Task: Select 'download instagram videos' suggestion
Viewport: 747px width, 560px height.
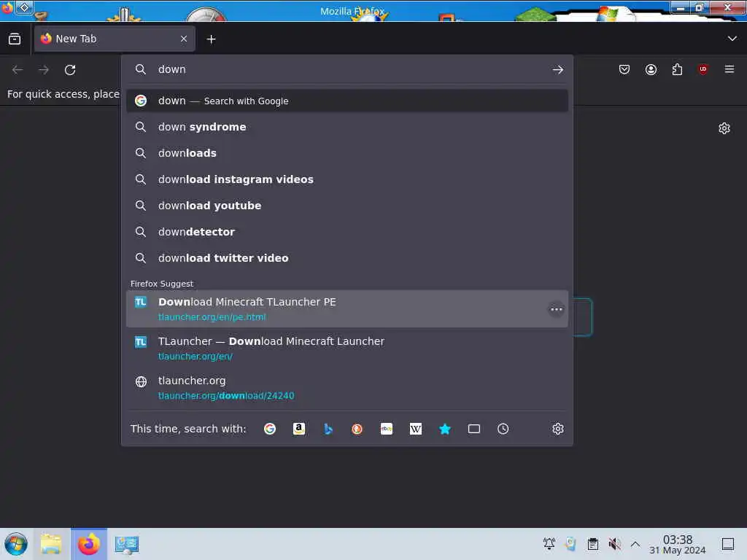Action: coord(347,179)
